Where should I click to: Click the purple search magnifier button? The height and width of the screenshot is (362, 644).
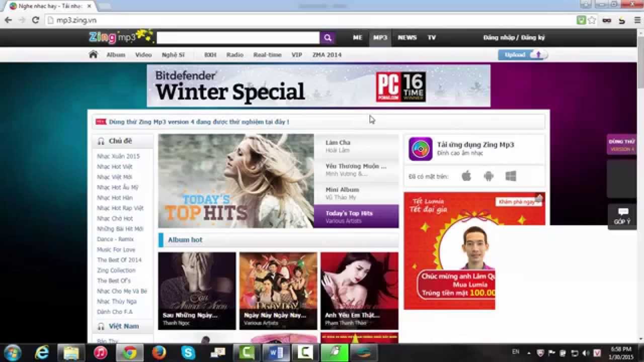click(x=328, y=38)
